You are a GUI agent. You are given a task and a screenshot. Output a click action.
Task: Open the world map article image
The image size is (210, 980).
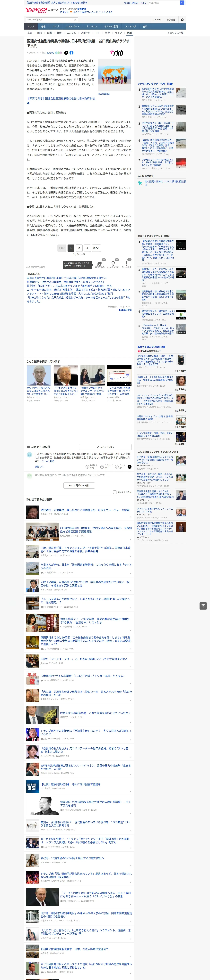point(114,75)
